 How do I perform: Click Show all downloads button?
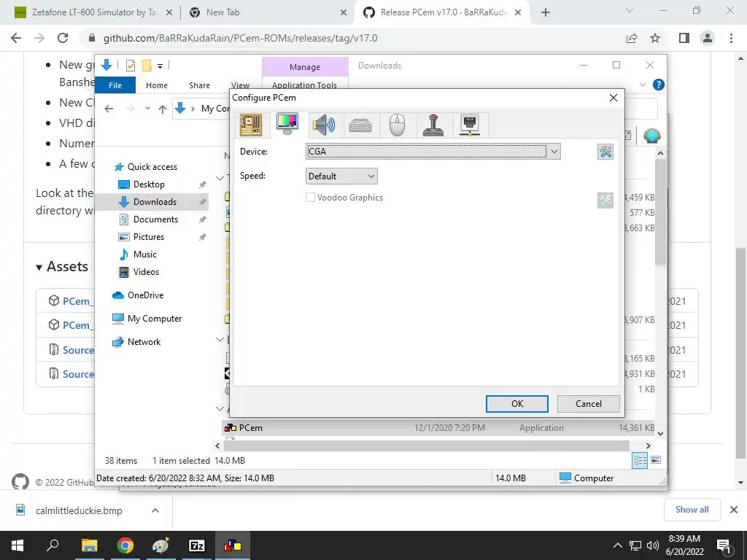point(692,510)
